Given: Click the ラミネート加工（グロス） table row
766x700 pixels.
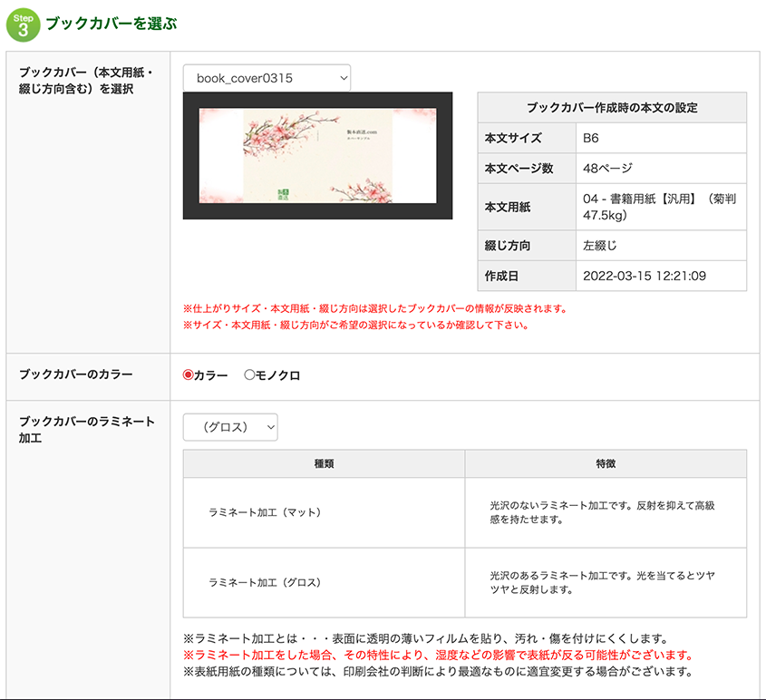Looking at the screenshot, I should (265, 582).
